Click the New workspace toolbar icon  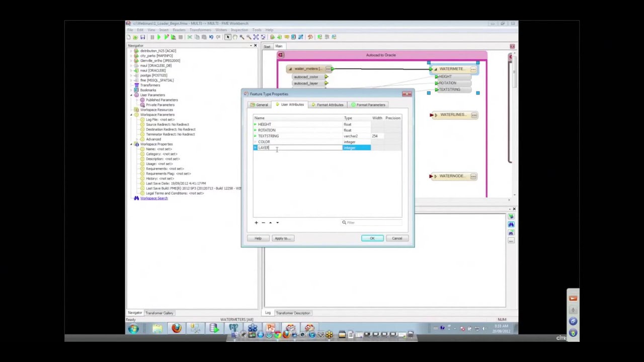point(129,37)
